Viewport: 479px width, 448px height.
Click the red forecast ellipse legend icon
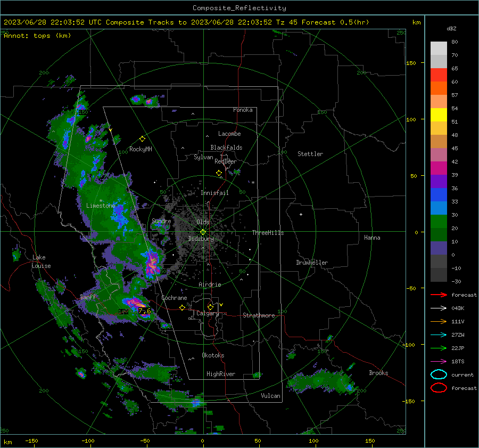pos(439,388)
